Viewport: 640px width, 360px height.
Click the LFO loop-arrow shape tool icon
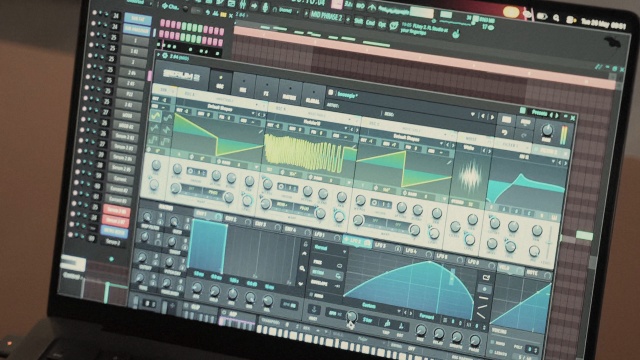click(486, 278)
